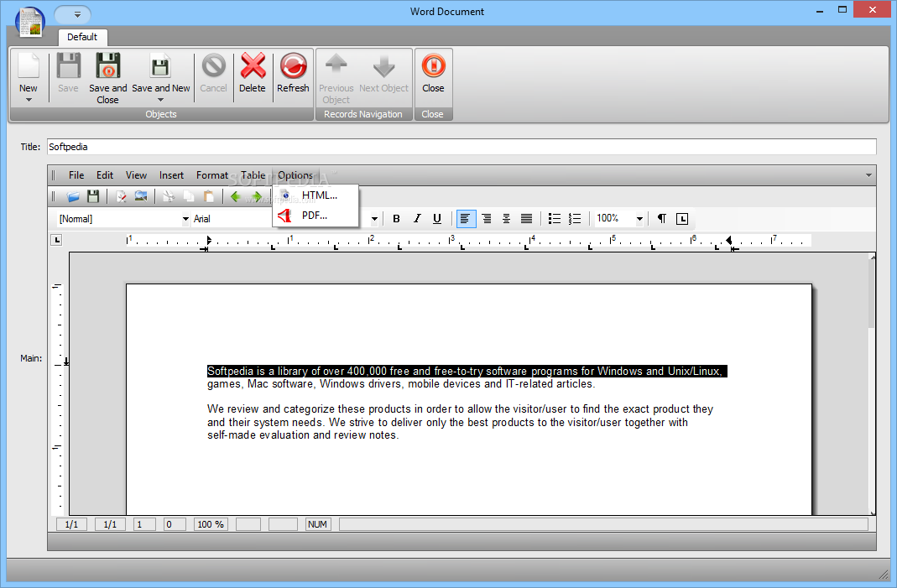897x588 pixels.
Task: Choose HTML... from the export popup
Action: pyautogui.click(x=316, y=195)
